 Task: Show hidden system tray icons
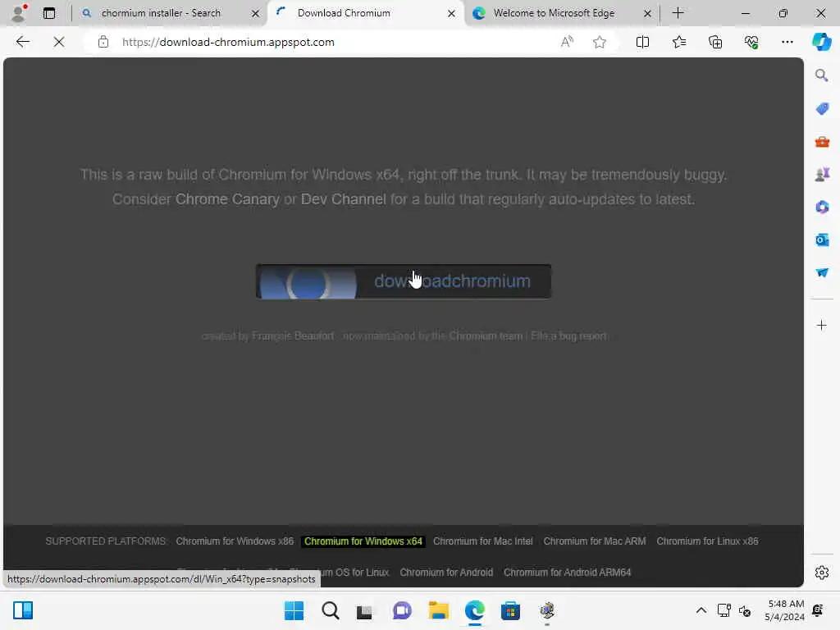(x=701, y=610)
